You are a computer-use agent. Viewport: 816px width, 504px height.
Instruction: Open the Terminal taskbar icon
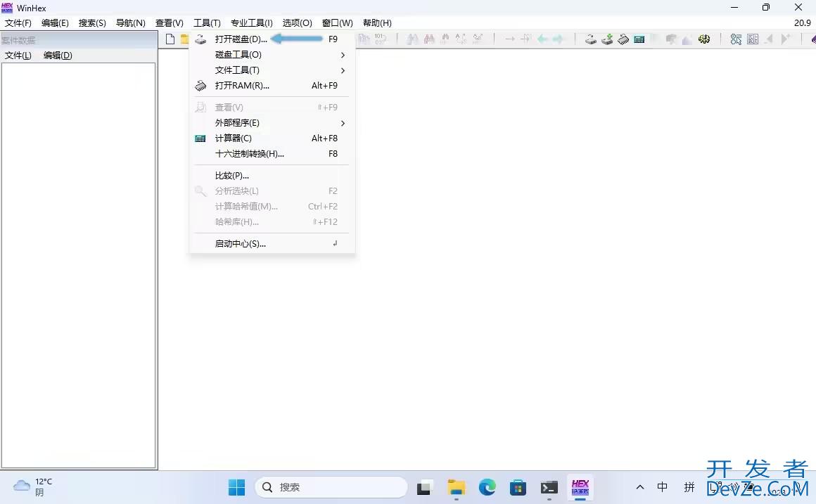(x=549, y=487)
